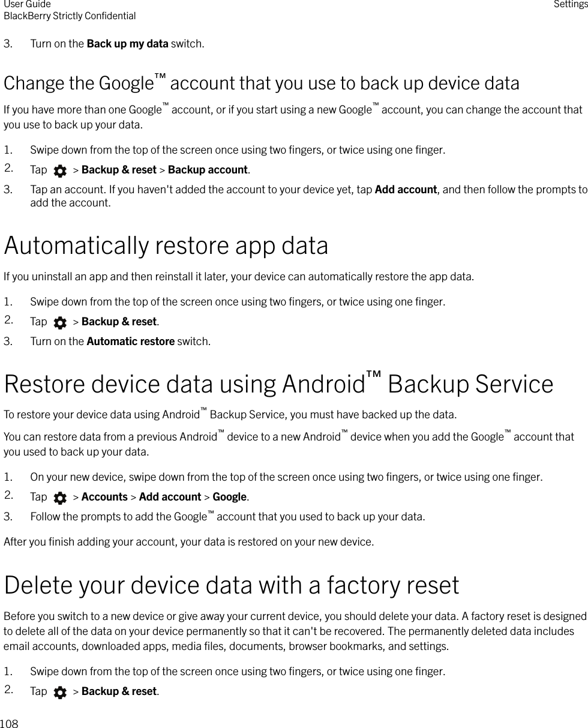
Task: Click the page number 108
Action: pyautogui.click(x=10, y=724)
